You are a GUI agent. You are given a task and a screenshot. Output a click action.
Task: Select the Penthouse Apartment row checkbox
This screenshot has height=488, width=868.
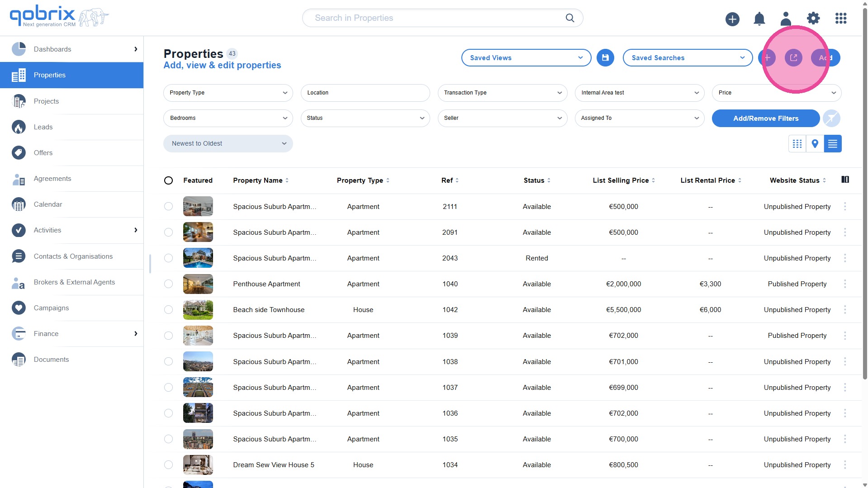[x=168, y=284]
